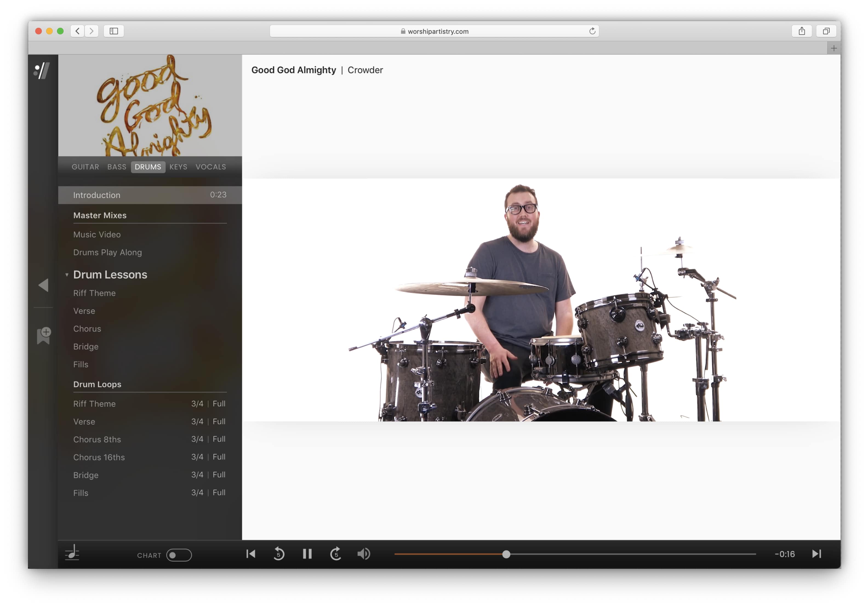Skip to next track
Screen dimensions: 868x607
pyautogui.click(x=816, y=554)
